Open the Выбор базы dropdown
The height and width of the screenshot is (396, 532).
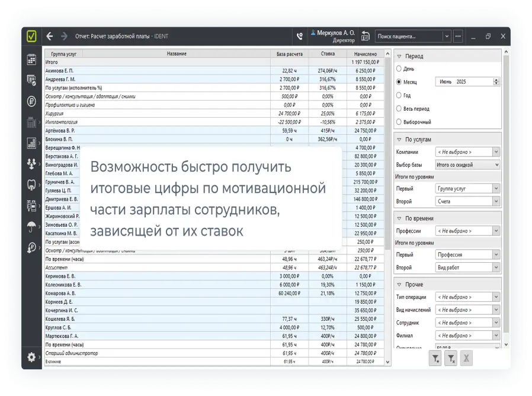(467, 165)
